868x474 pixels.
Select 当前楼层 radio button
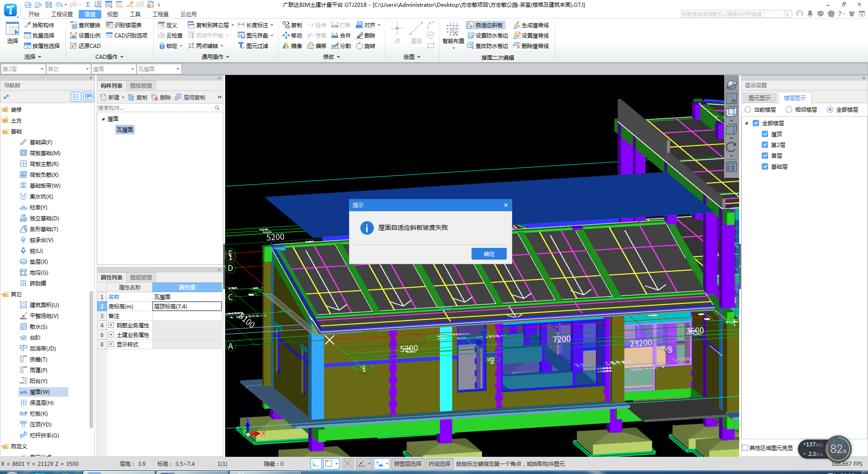coord(748,109)
